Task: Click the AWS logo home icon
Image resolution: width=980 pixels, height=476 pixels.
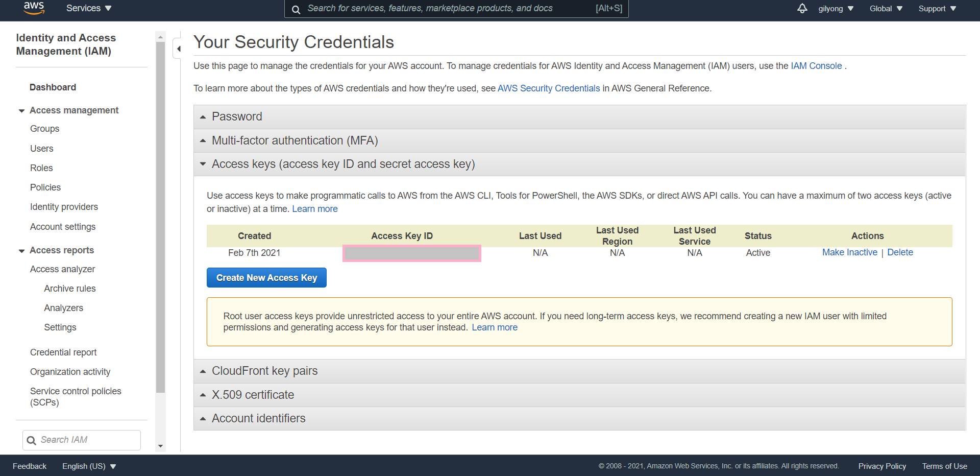Action: (34, 8)
